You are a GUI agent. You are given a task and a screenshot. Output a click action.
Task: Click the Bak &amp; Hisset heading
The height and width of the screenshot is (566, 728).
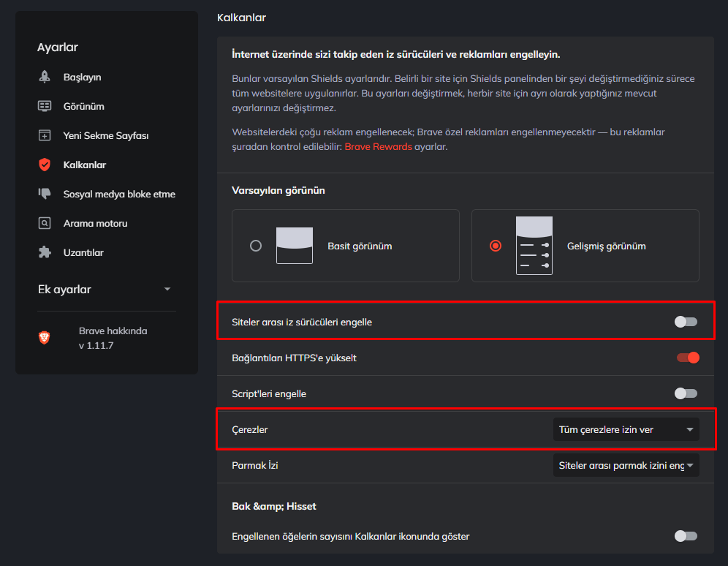tap(274, 506)
